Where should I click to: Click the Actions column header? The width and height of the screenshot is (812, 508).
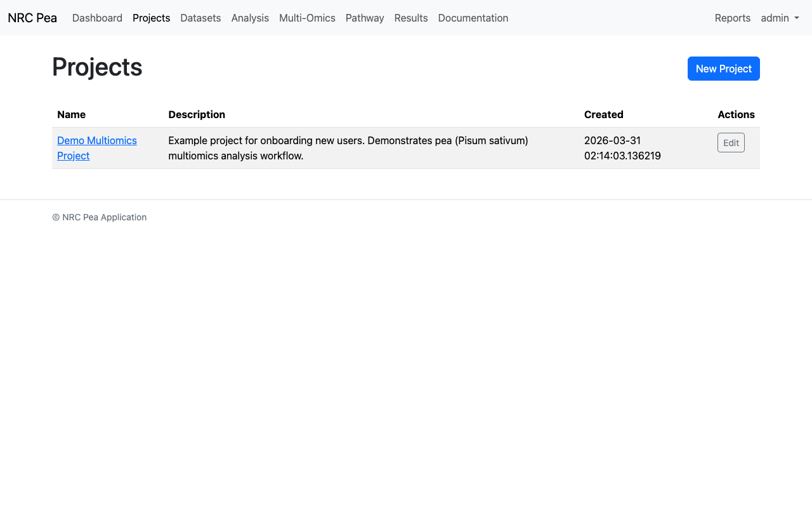[736, 114]
